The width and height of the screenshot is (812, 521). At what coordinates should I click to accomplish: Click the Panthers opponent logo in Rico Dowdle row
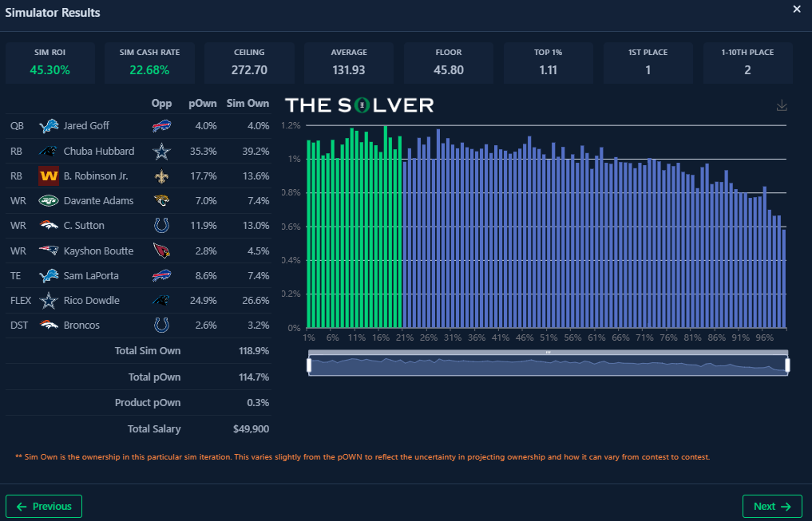pos(161,301)
